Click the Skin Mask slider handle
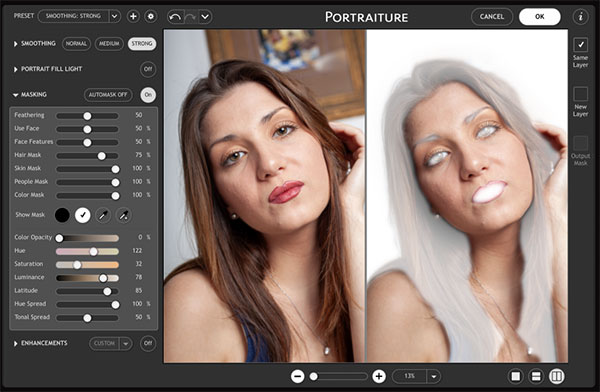 click(x=115, y=169)
